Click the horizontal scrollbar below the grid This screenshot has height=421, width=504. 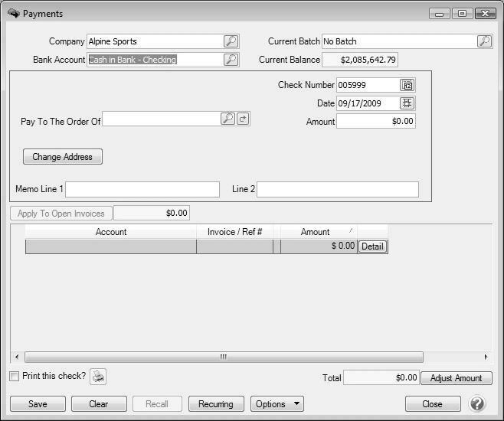click(224, 357)
